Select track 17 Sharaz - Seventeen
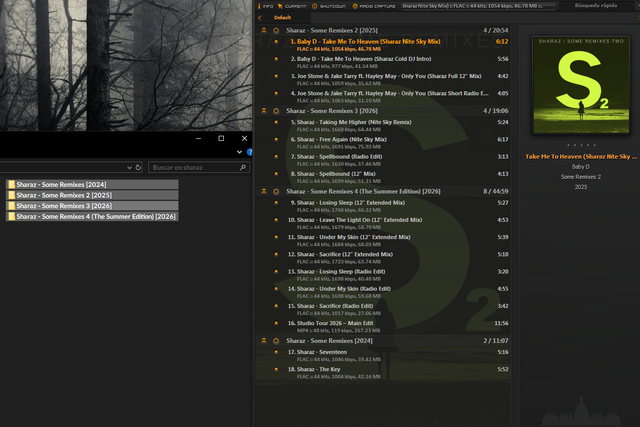The height and width of the screenshot is (427, 640). [383, 355]
